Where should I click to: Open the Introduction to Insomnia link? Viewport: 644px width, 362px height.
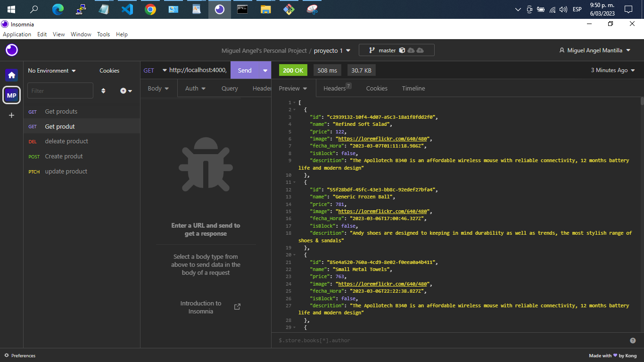coord(201,307)
